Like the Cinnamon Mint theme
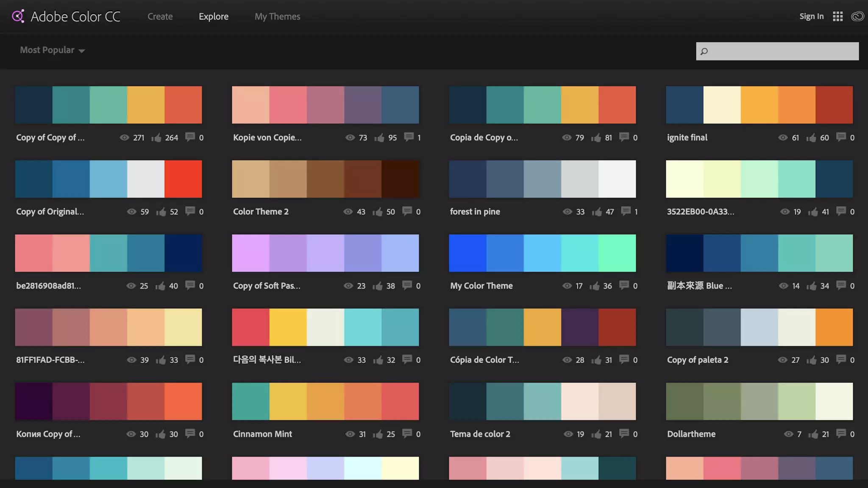868x488 pixels. 378,434
